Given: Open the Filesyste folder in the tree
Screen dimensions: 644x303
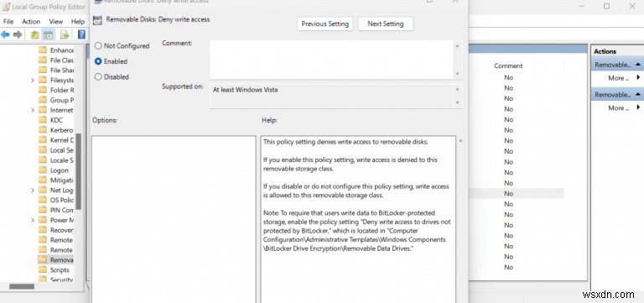Looking at the screenshot, I should tap(56, 81).
